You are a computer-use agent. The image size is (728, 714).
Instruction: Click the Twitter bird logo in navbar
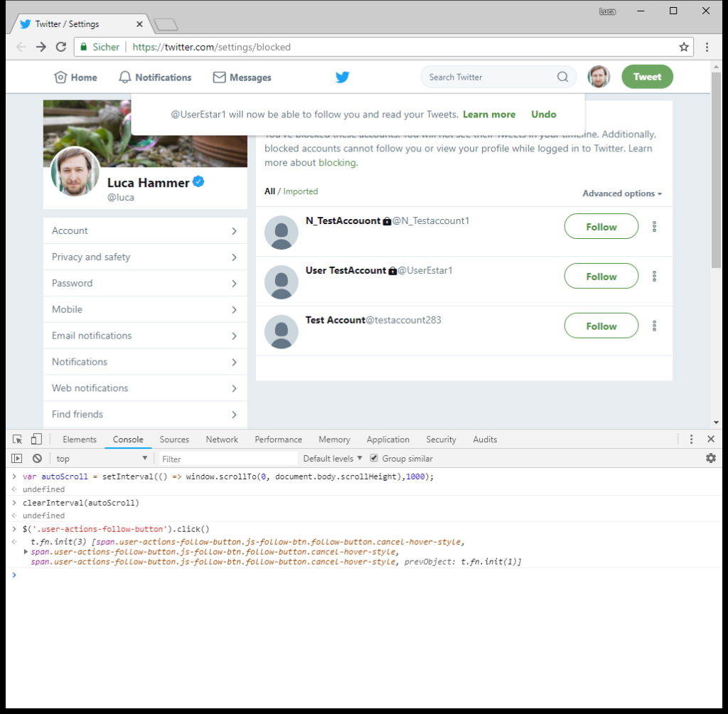tap(342, 77)
